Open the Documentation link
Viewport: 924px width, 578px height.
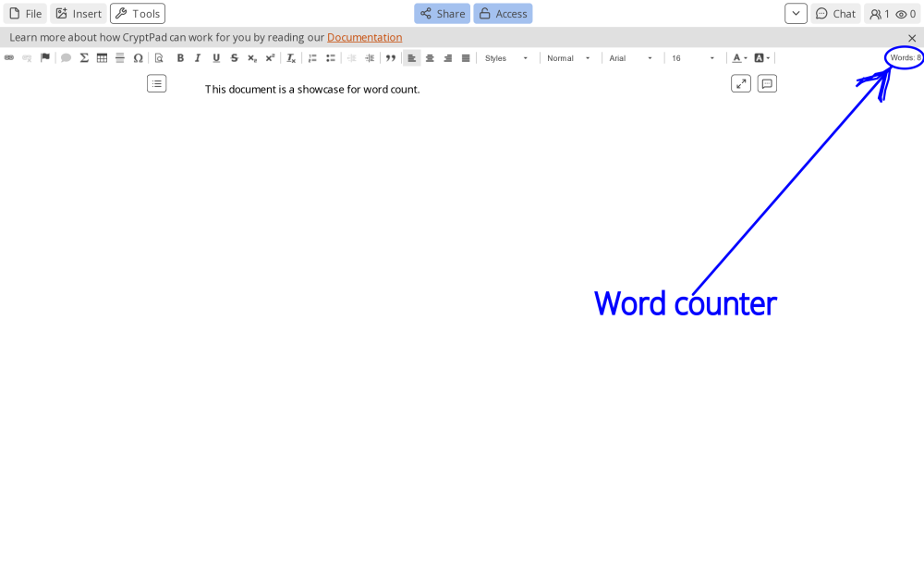(x=364, y=38)
